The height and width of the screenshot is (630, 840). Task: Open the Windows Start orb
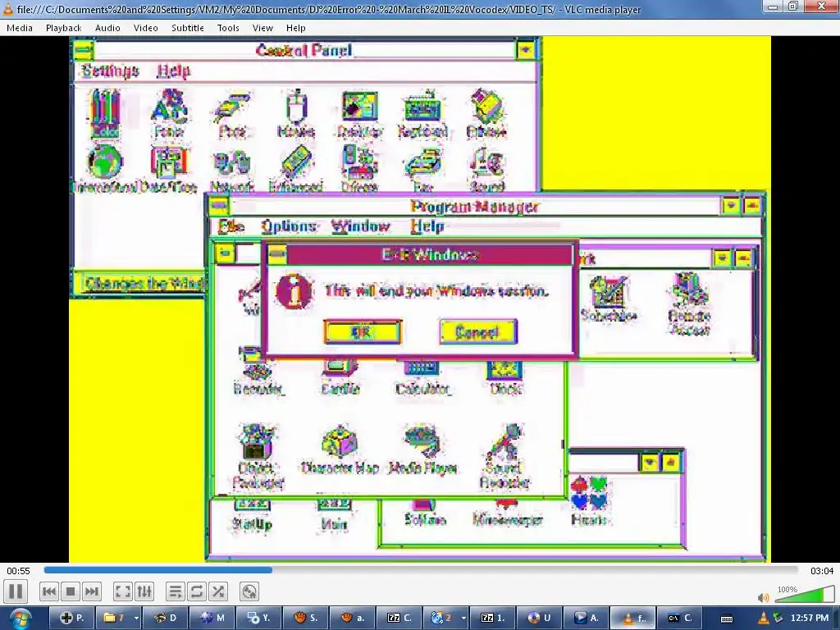[x=20, y=619]
